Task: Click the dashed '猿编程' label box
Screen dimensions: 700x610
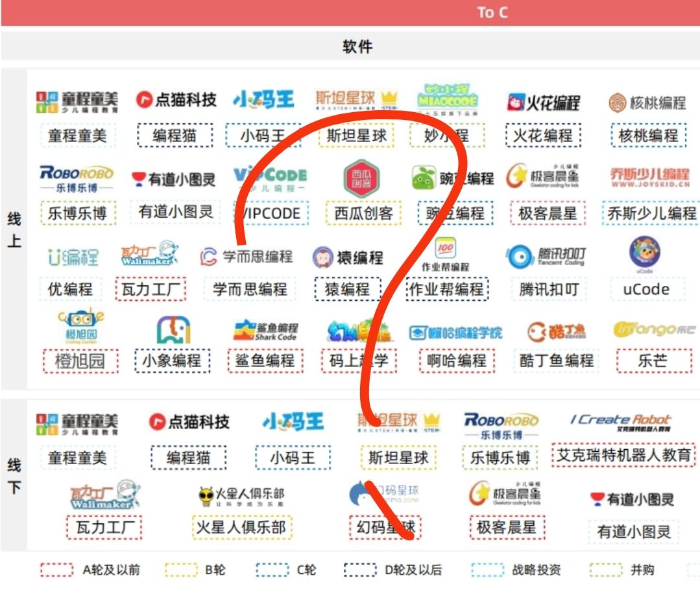Action: (x=347, y=289)
